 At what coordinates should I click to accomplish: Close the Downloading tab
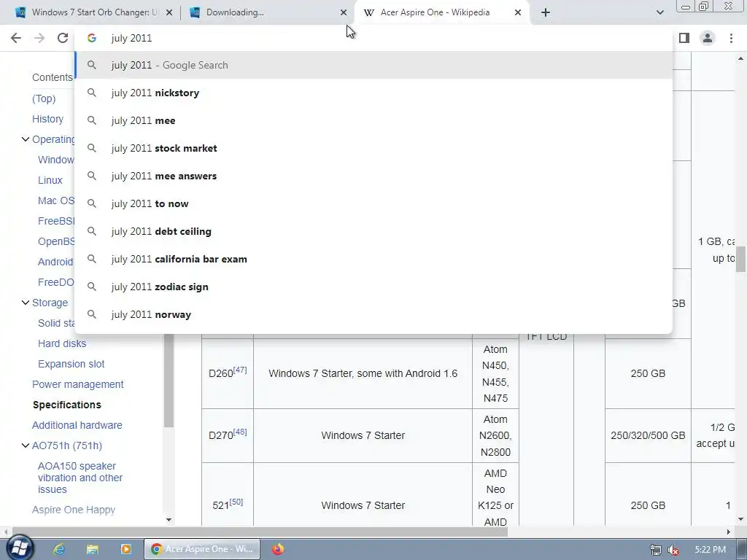(344, 12)
